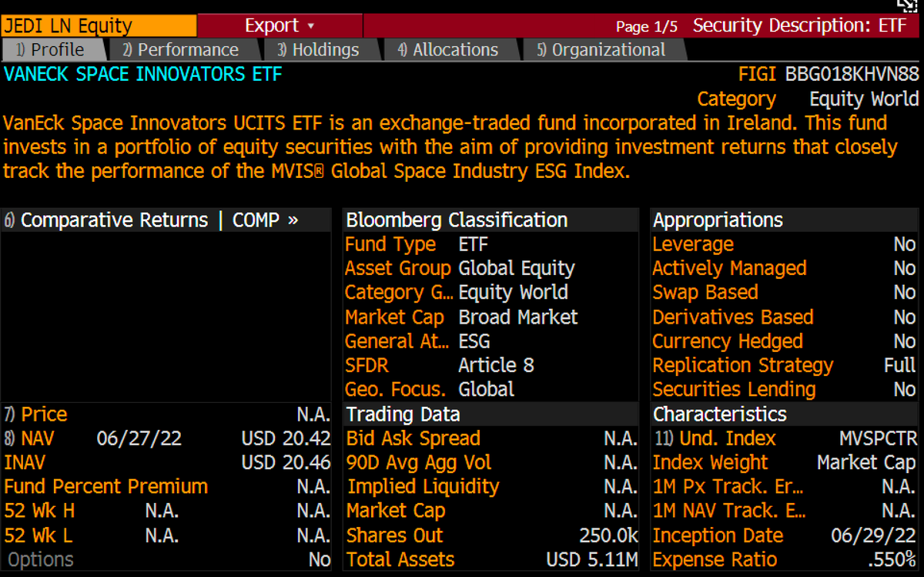Click the Securities Lending row
This screenshot has height=577, width=924.
(x=785, y=390)
